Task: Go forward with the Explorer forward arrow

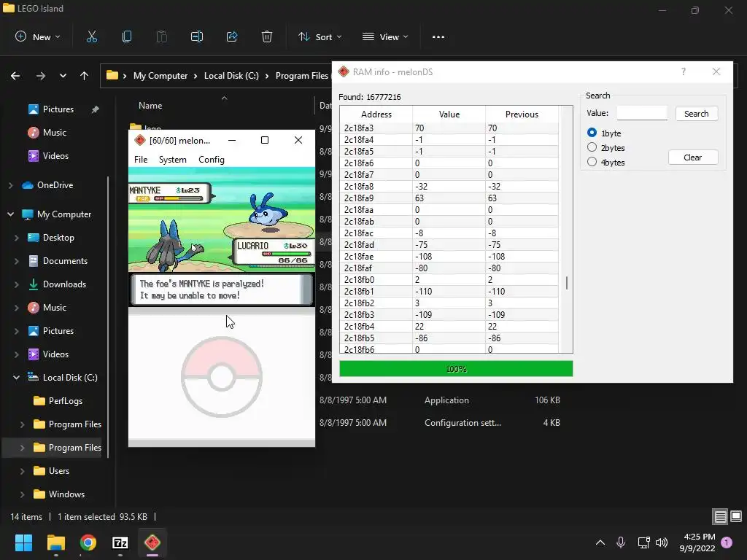Action: (x=41, y=76)
